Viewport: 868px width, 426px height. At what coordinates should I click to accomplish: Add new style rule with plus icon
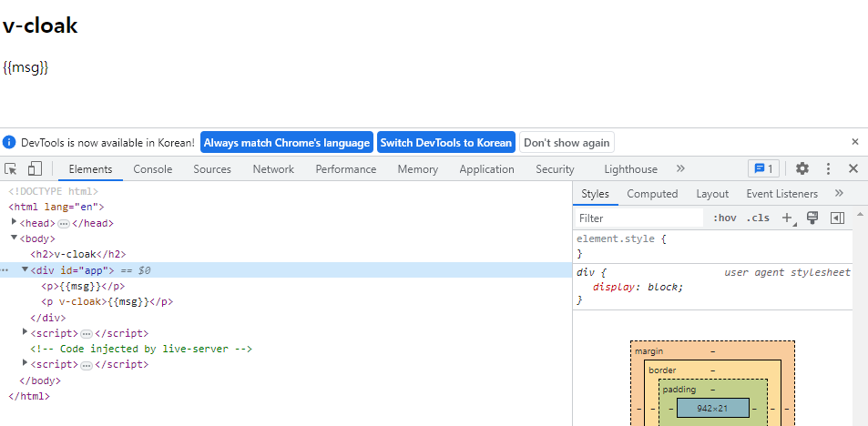(x=787, y=218)
